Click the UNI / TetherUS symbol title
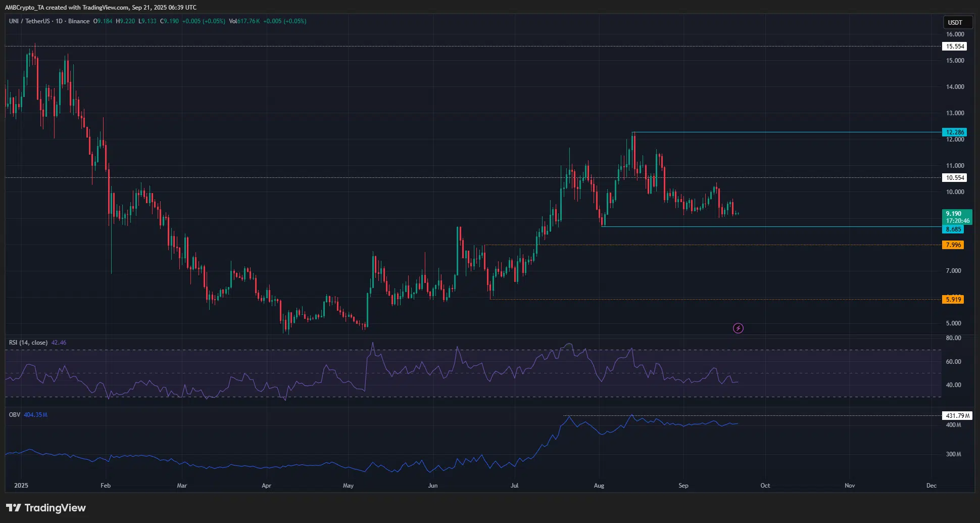This screenshot has height=523, width=980. click(30, 21)
